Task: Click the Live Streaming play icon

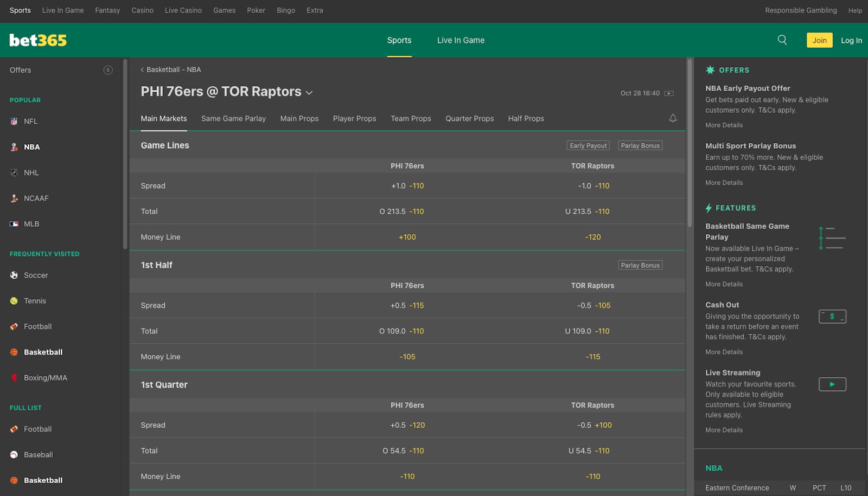Action: [x=832, y=384]
